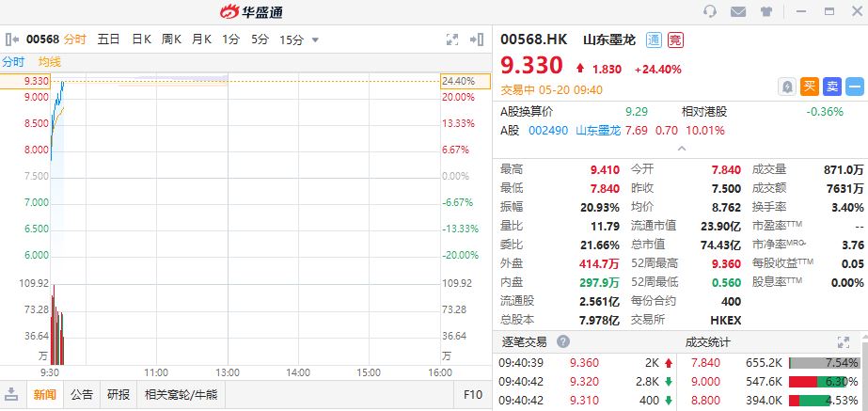Switch to 5分 chart view
This screenshot has height=411, width=868.
(x=260, y=40)
